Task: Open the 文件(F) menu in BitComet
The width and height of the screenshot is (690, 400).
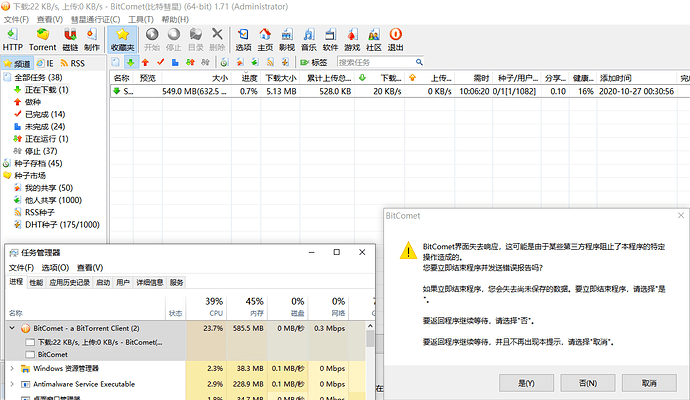Action: pos(16,19)
